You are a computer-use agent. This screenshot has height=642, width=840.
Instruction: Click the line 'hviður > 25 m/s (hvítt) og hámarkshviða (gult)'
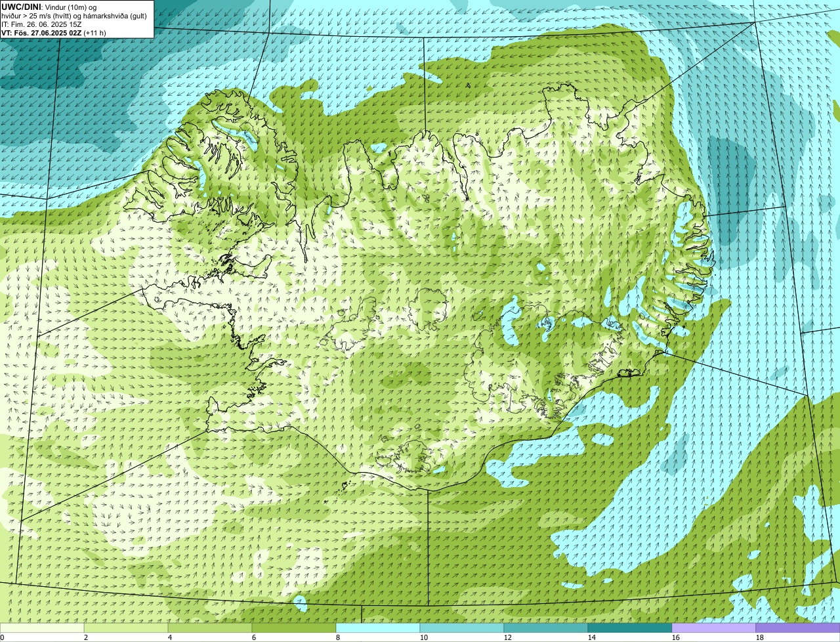74,16
